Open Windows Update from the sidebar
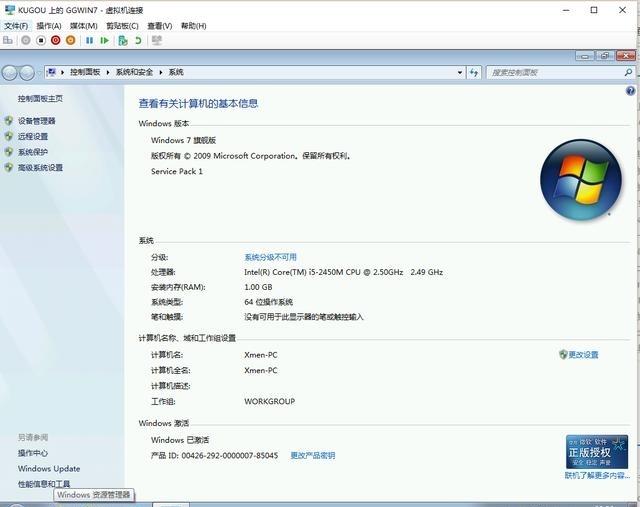Screen dimensions: 640x507 pyautogui.click(x=48, y=468)
